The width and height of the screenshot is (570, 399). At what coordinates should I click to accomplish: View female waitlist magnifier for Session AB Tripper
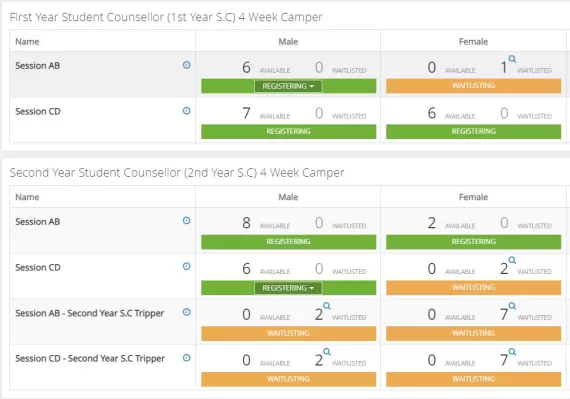[512, 306]
